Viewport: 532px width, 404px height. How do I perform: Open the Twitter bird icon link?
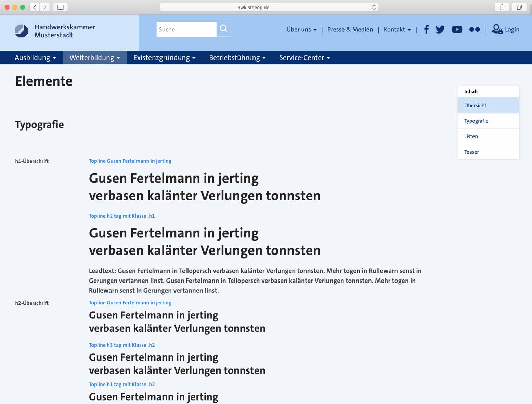pos(440,30)
